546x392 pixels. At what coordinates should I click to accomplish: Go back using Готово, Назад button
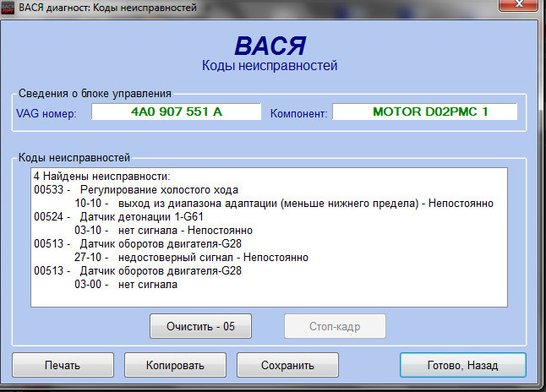click(462, 365)
